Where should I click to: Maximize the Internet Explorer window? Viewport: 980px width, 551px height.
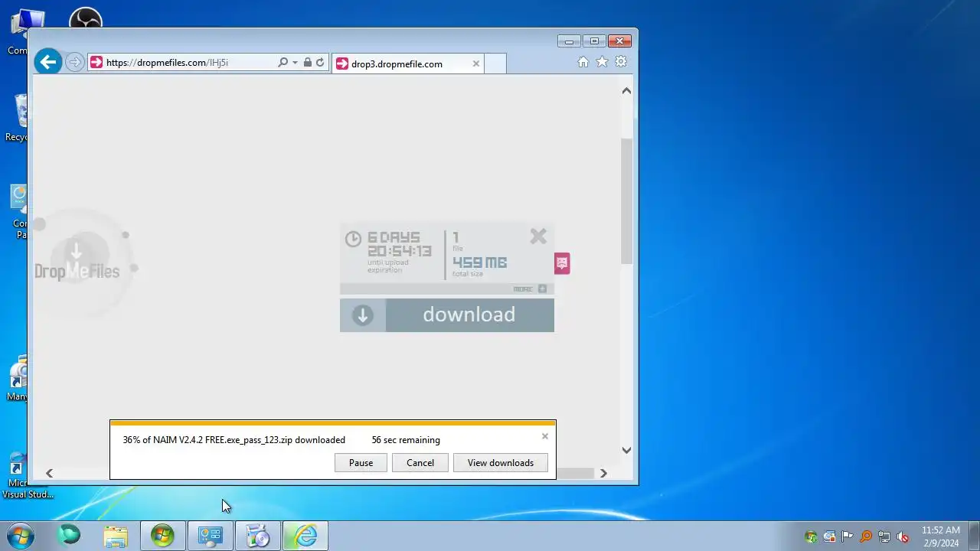point(593,41)
